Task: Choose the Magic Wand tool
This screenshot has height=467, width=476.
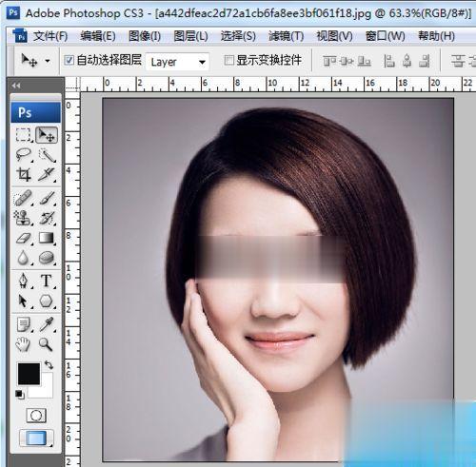Action: click(x=47, y=155)
